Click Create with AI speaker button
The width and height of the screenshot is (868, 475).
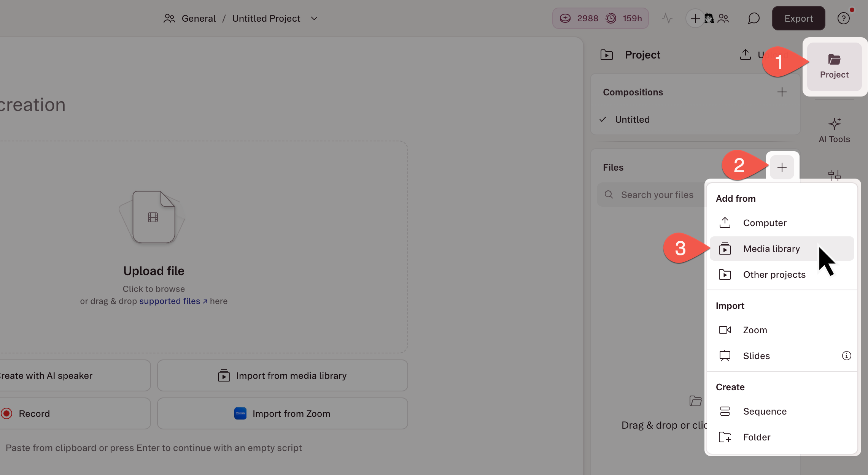[75, 375]
